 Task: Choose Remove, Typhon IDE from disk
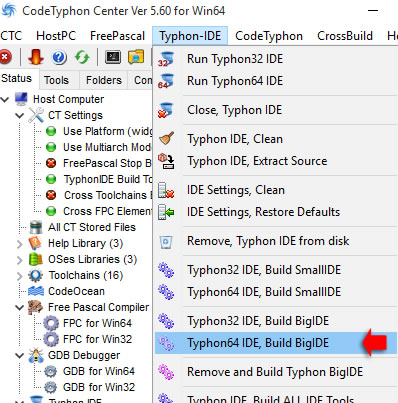click(x=276, y=241)
